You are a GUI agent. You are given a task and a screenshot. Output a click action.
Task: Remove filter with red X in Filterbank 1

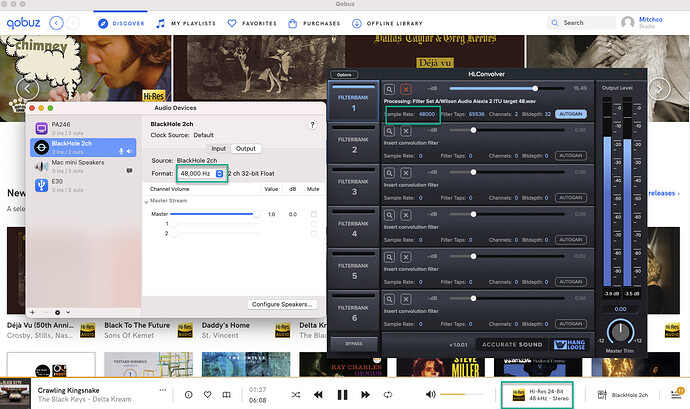coord(406,89)
